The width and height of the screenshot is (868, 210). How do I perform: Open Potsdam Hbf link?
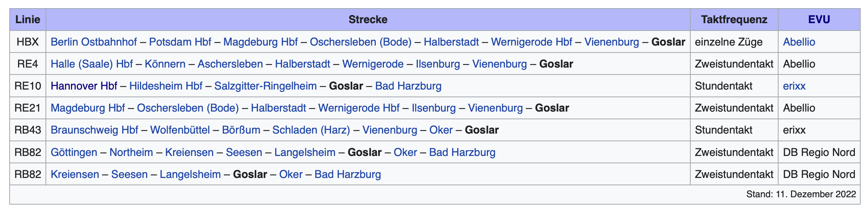(180, 42)
